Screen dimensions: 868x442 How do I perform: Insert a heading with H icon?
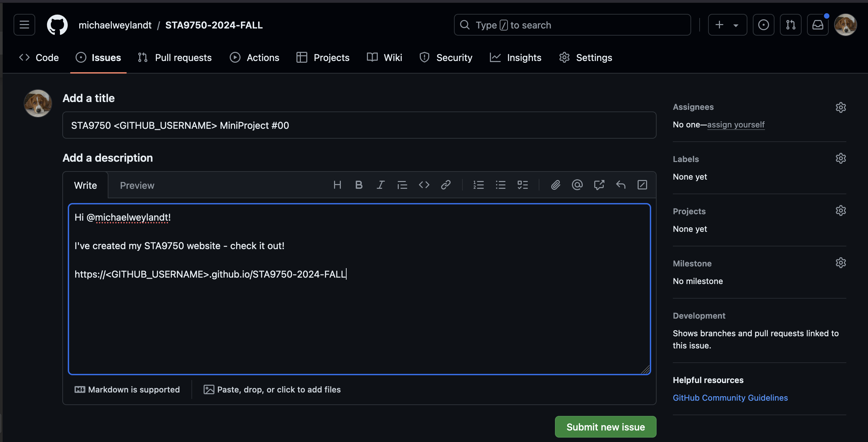337,185
